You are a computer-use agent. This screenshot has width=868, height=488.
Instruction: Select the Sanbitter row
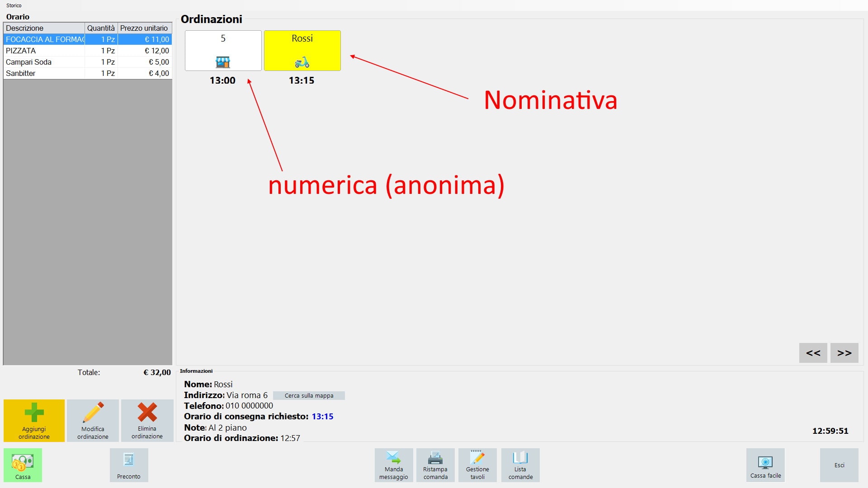(x=88, y=73)
